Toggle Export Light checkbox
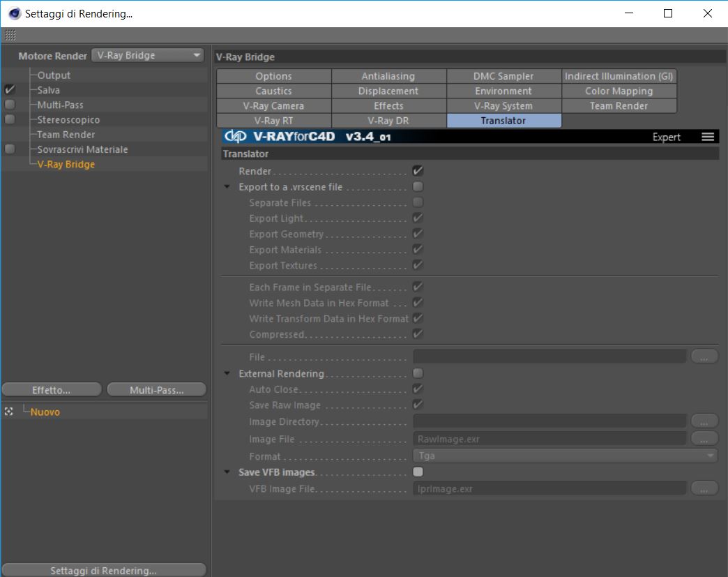This screenshot has width=728, height=577. [x=418, y=218]
